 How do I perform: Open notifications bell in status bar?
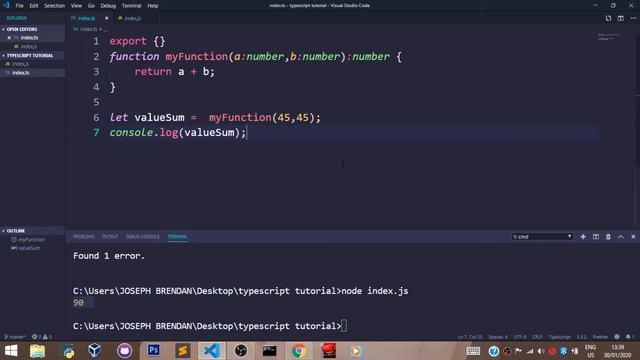point(629,337)
